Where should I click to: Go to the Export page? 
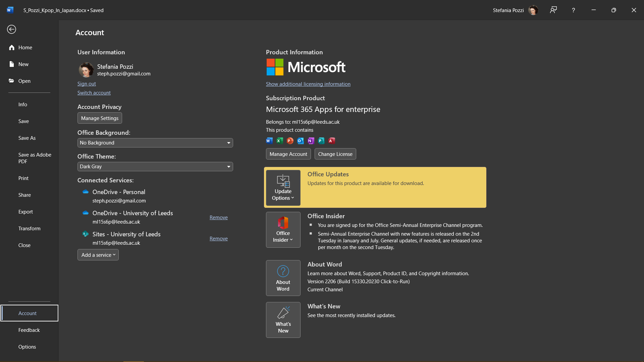(29, 212)
